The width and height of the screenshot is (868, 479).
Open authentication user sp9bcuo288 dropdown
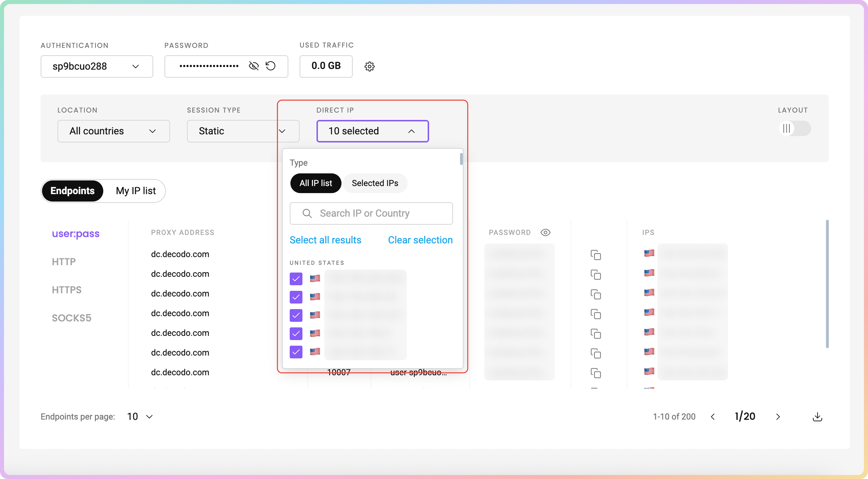coord(97,66)
